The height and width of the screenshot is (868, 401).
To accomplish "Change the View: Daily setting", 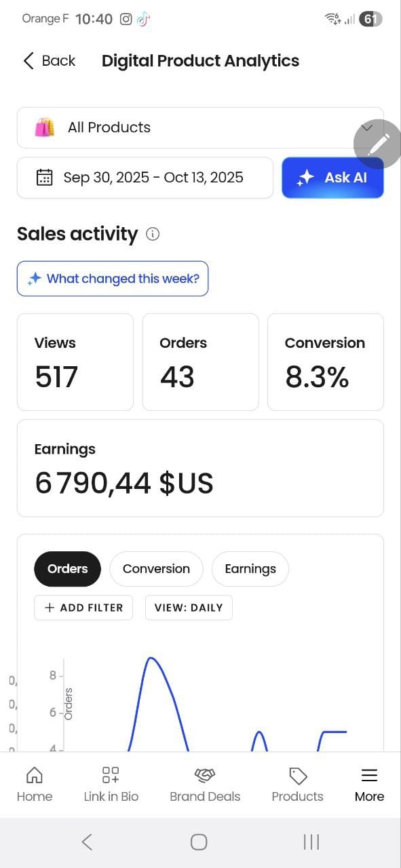I will tap(189, 608).
